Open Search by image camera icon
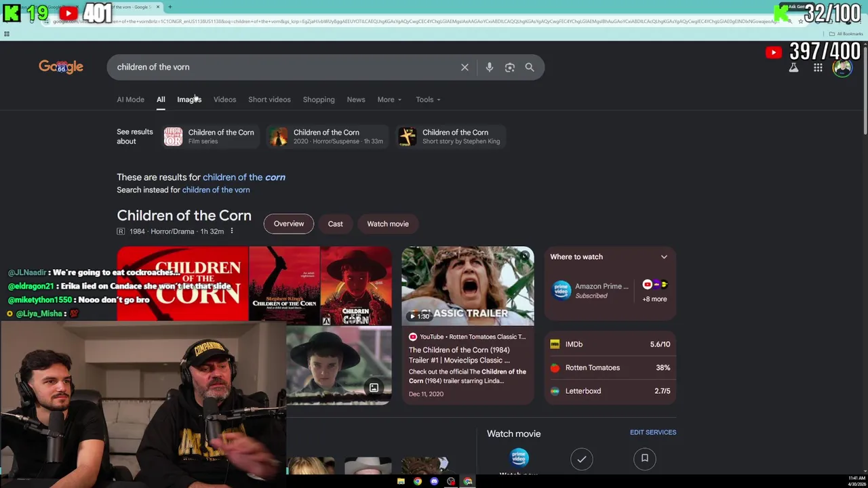Screen dimensions: 868x488 [x=510, y=67]
